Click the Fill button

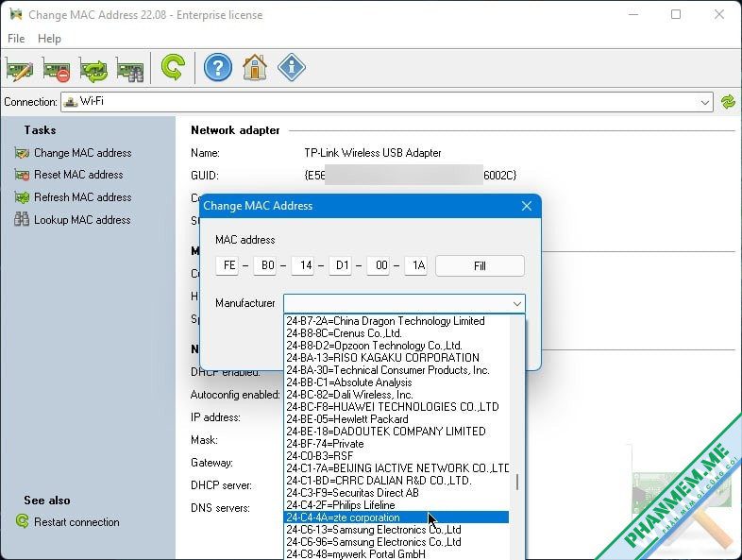(480, 265)
